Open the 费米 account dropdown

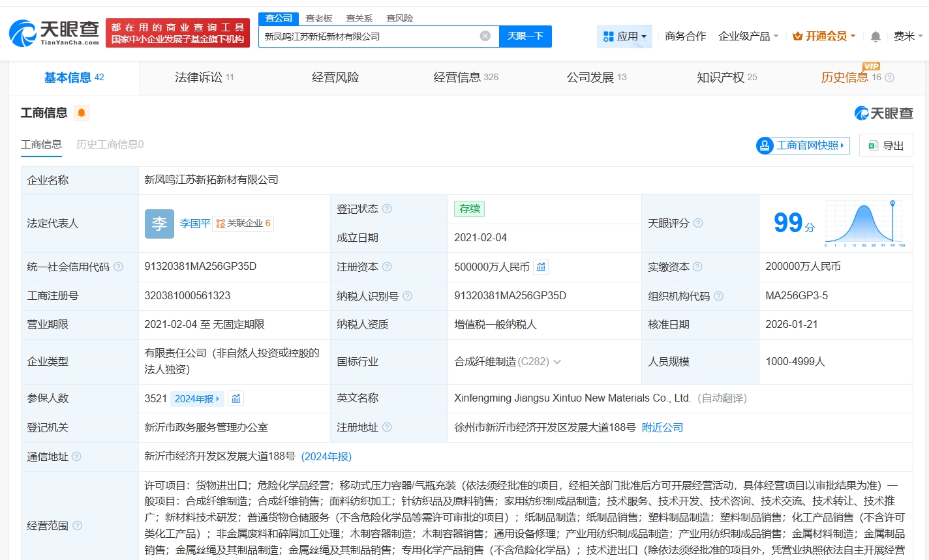(x=906, y=37)
